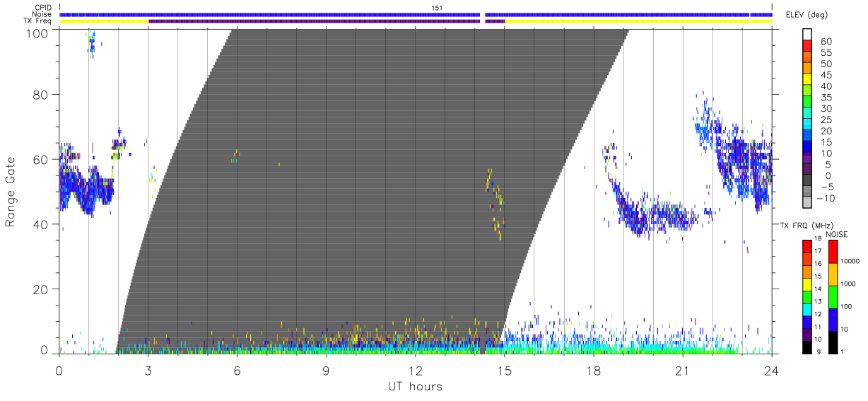
Task: Click the 80 tick label on Range Gate axis
Action: pyautogui.click(x=41, y=94)
